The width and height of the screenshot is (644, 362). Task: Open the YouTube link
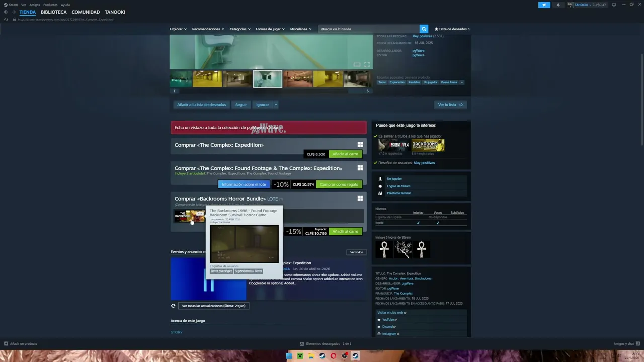[x=387, y=320]
